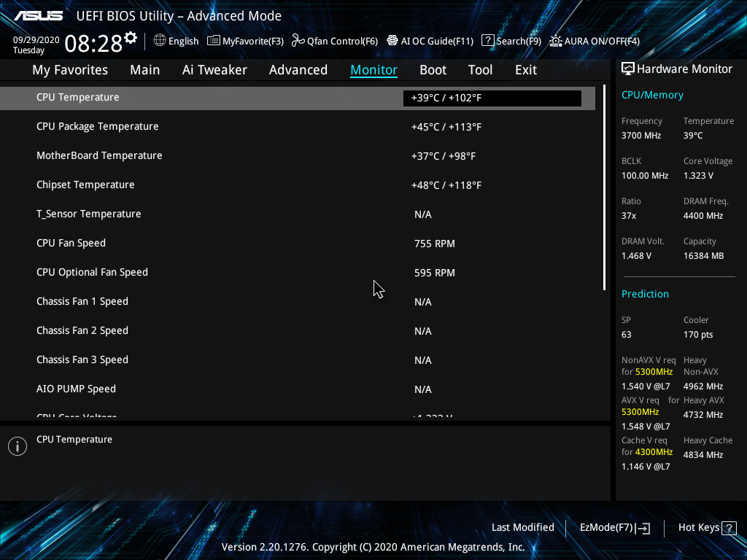Click the CPU/Memory heading in Hardware Monitor
This screenshot has height=560, width=747.
point(652,96)
